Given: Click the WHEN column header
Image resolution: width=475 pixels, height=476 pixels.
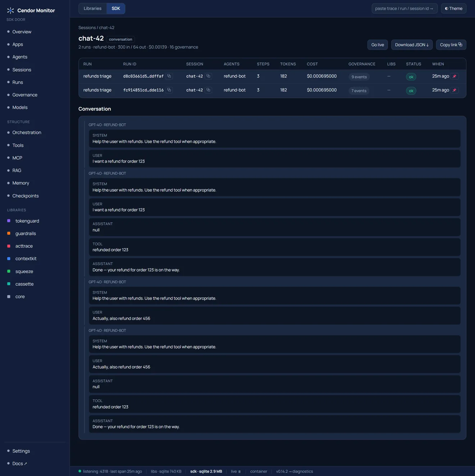Looking at the screenshot, I should pos(438,64).
